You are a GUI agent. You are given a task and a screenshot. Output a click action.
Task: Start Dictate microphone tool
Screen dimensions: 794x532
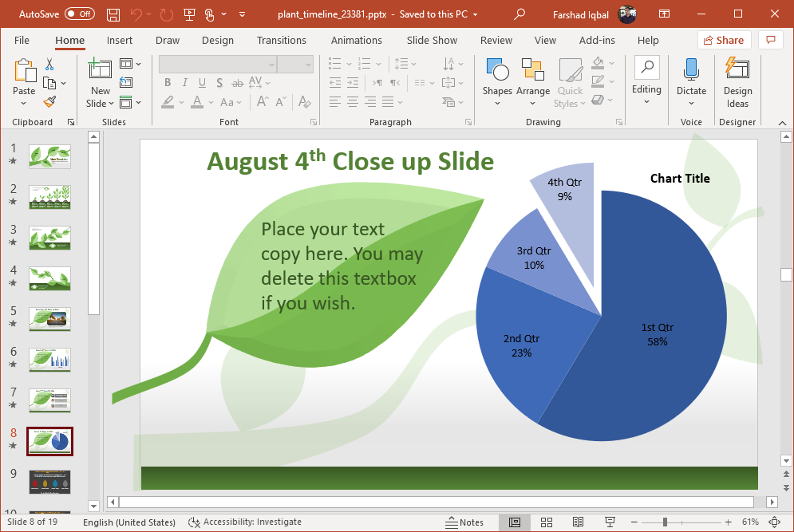coord(691,82)
